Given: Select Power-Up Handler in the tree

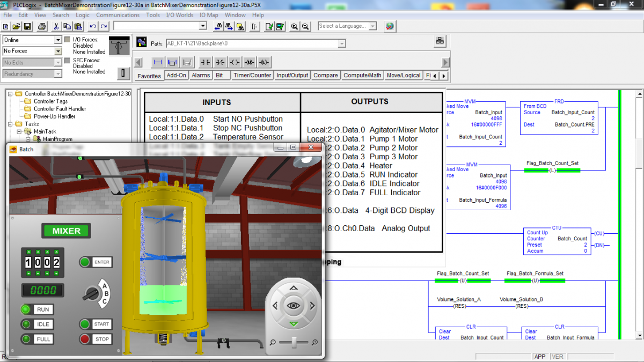Looking at the screenshot, I should click(x=54, y=116).
